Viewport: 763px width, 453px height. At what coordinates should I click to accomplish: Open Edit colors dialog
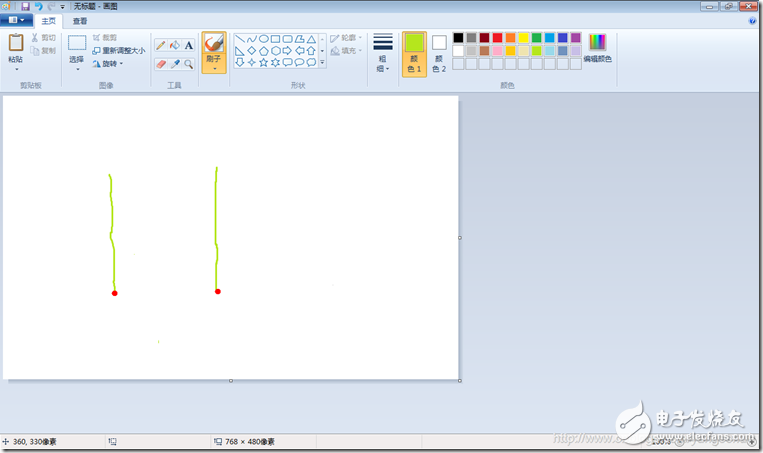tap(598, 49)
